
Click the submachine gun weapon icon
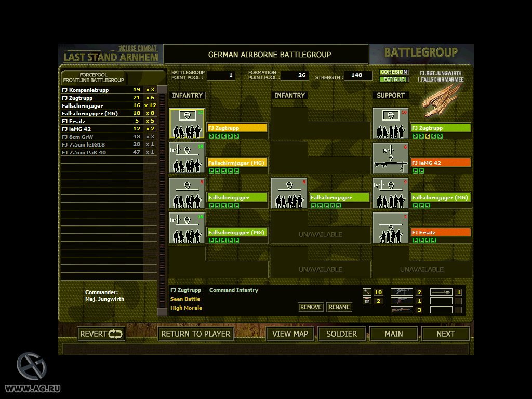point(401,292)
